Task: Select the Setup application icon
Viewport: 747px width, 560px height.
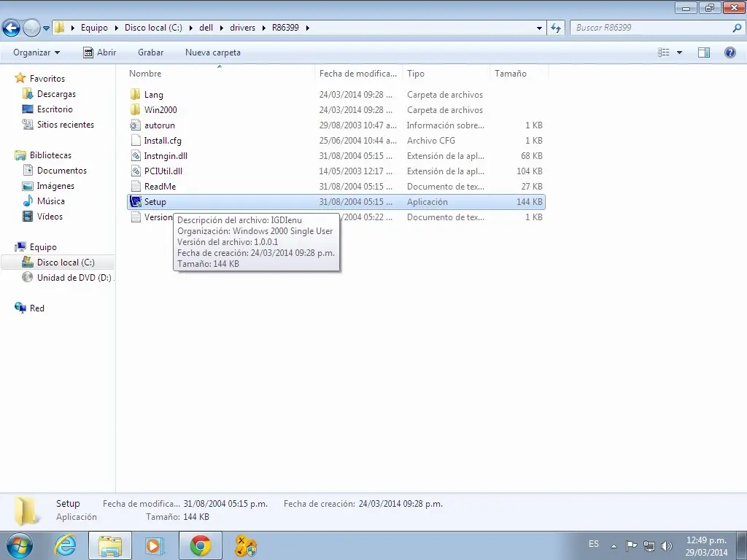Action: (x=135, y=201)
